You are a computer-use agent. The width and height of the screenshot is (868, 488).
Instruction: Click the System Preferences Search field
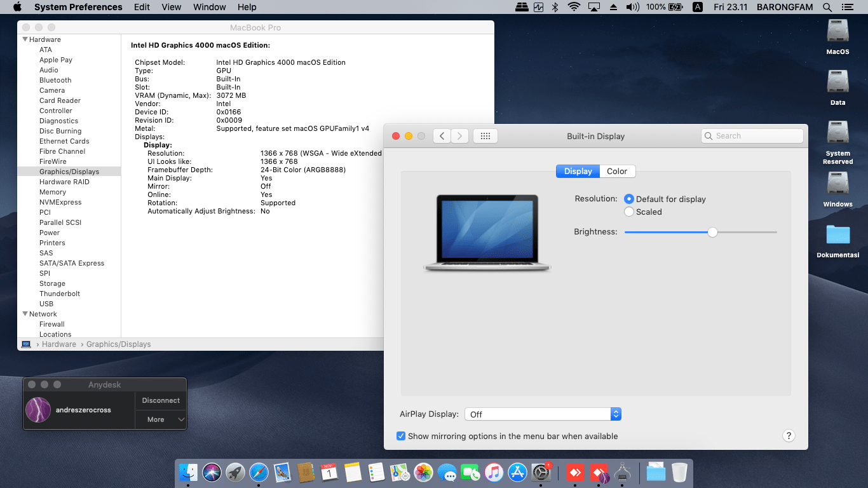[x=752, y=136]
